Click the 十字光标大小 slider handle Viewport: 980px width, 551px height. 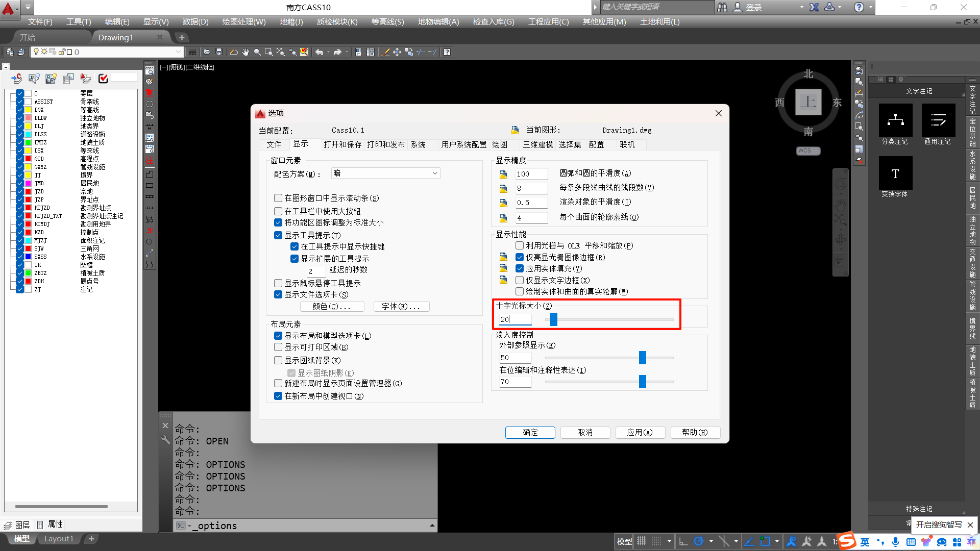coord(554,319)
